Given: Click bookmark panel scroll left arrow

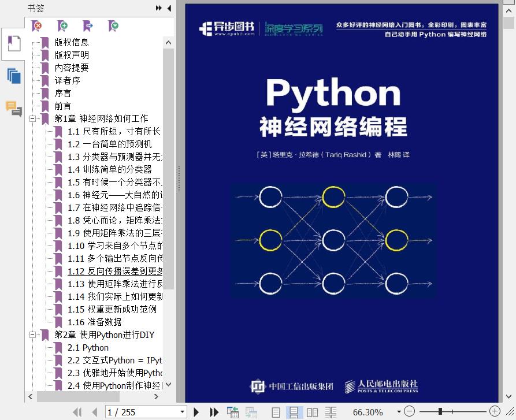Looking at the screenshot, I should coord(31,397).
